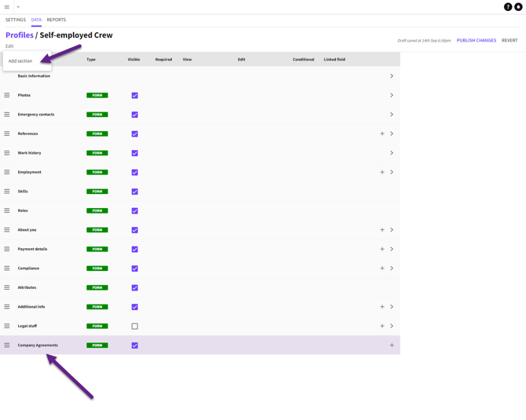The height and width of the screenshot is (420, 526).
Task: Expand the Basic Information section chevron
Action: (392, 76)
